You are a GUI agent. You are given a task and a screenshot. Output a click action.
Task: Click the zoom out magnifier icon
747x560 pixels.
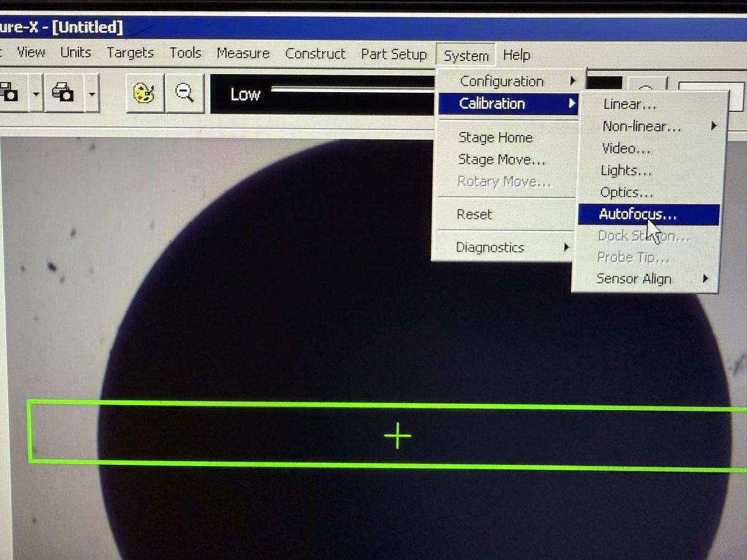184,93
